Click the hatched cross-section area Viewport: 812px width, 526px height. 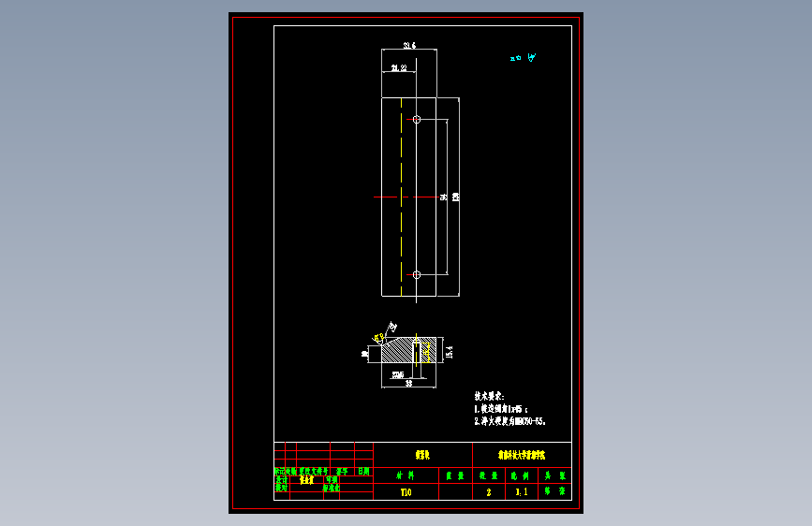[397, 351]
